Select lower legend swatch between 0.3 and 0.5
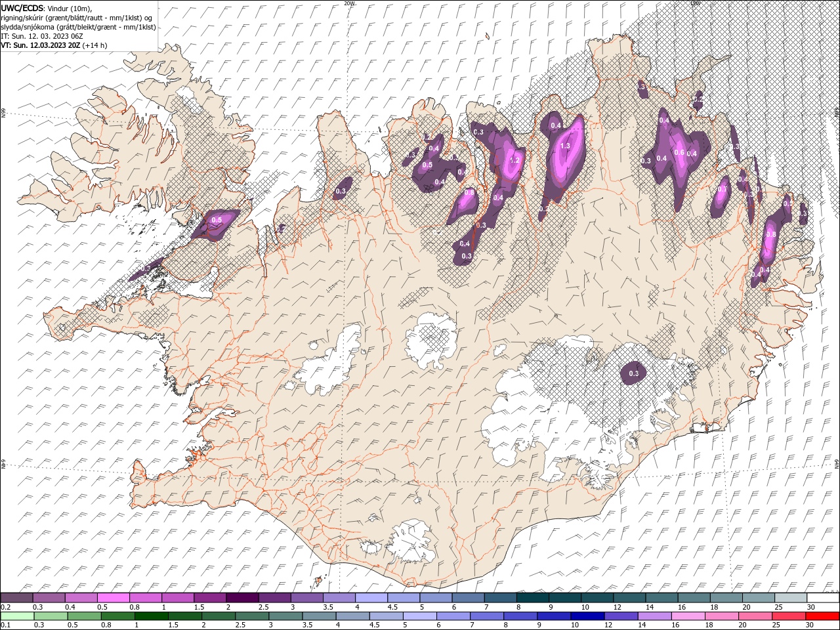 [x=51, y=616]
